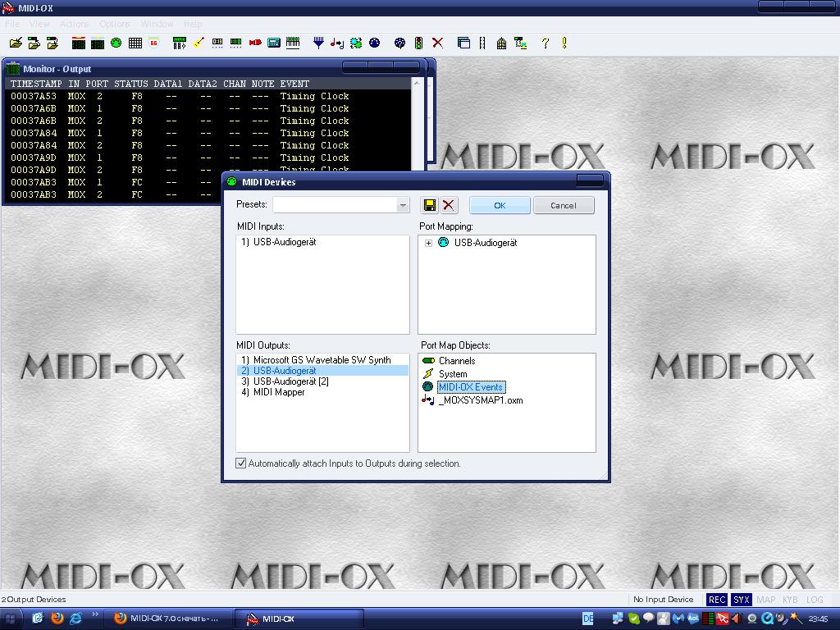Toggle the LOG status bar indicator
This screenshot has width=840, height=630.
click(815, 600)
